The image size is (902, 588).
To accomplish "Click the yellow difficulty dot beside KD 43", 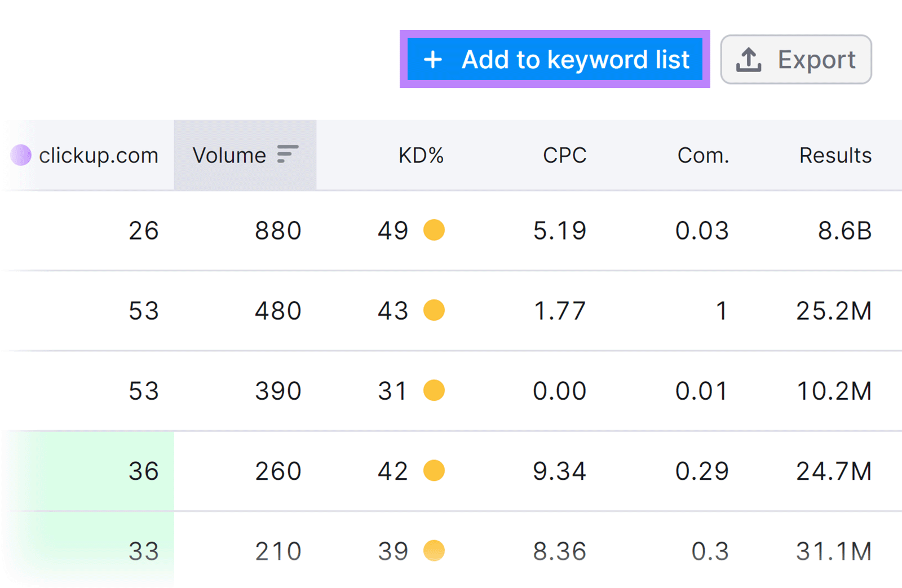I will point(434,310).
